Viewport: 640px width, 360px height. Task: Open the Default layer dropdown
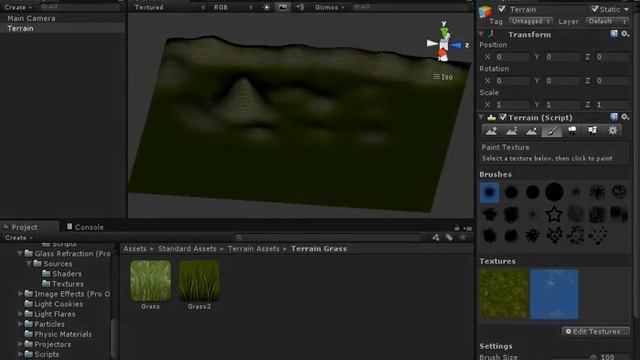tap(607, 21)
